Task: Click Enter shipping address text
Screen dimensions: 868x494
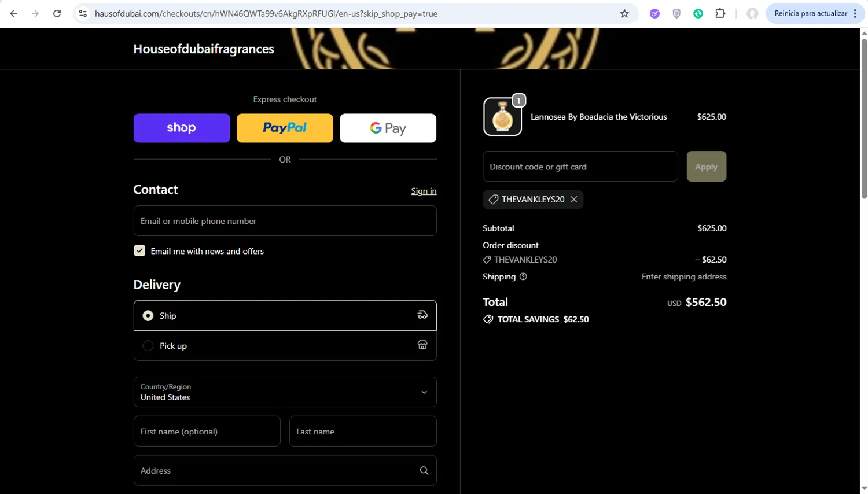Action: (684, 277)
